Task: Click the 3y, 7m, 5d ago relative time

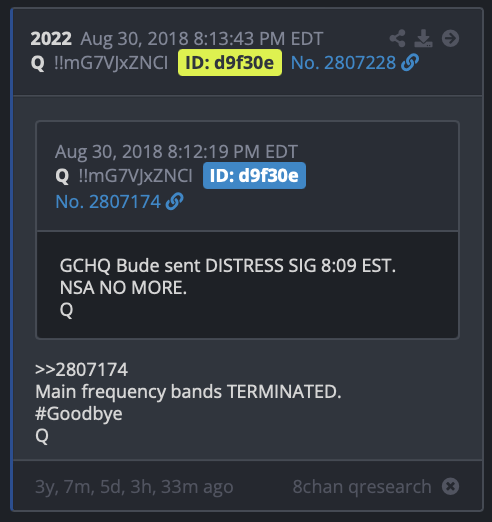Action: [134, 487]
